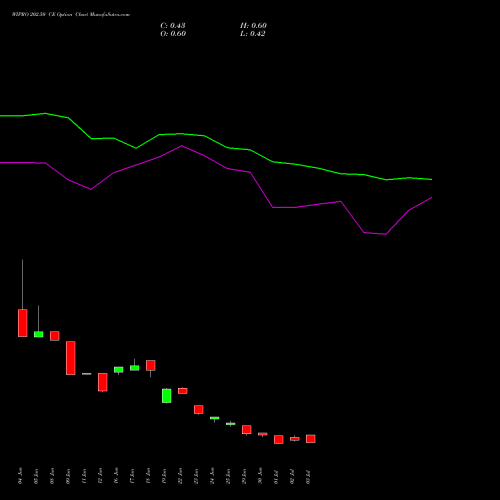Click the 19 Jun date axis label
The width and height of the screenshot is (500, 500).
point(164,476)
